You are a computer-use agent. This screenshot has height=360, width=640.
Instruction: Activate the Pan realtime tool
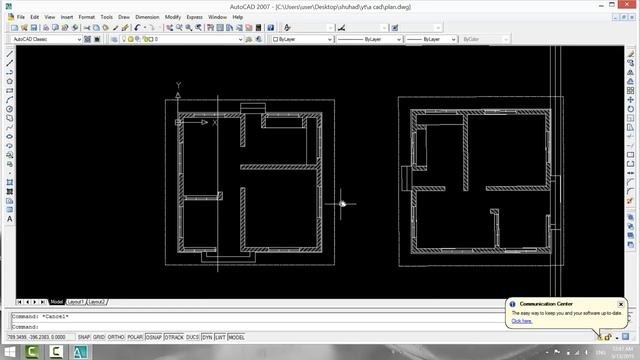coord(169,28)
